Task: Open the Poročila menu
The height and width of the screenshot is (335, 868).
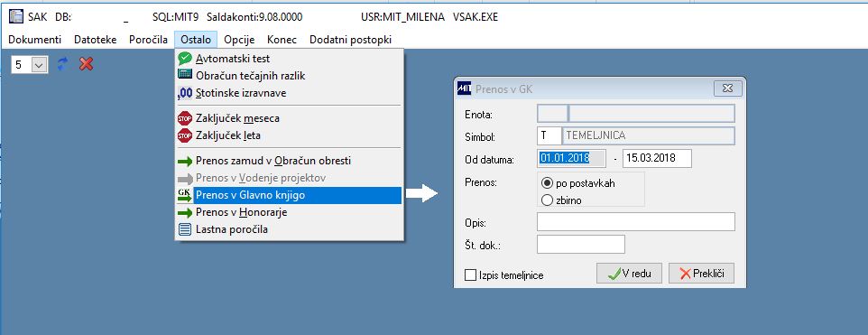Action: click(148, 40)
